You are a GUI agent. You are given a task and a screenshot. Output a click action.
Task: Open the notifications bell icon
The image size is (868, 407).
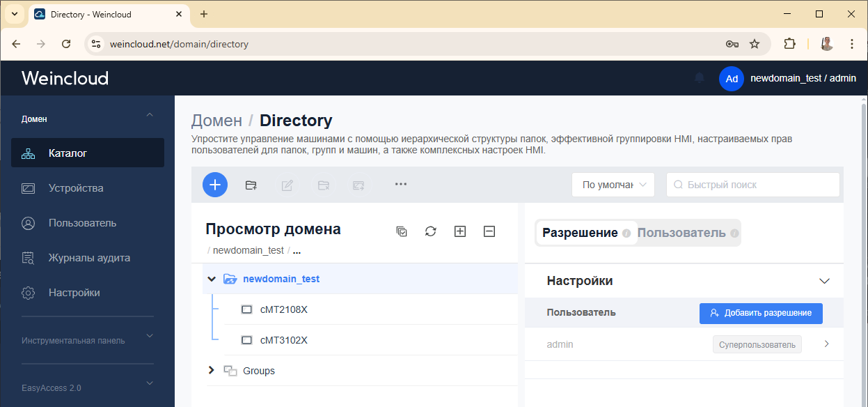click(x=700, y=78)
